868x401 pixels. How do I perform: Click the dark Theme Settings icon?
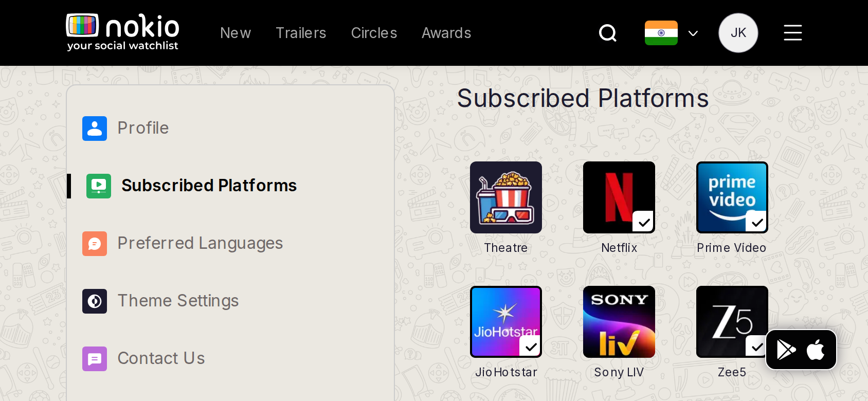tap(95, 301)
